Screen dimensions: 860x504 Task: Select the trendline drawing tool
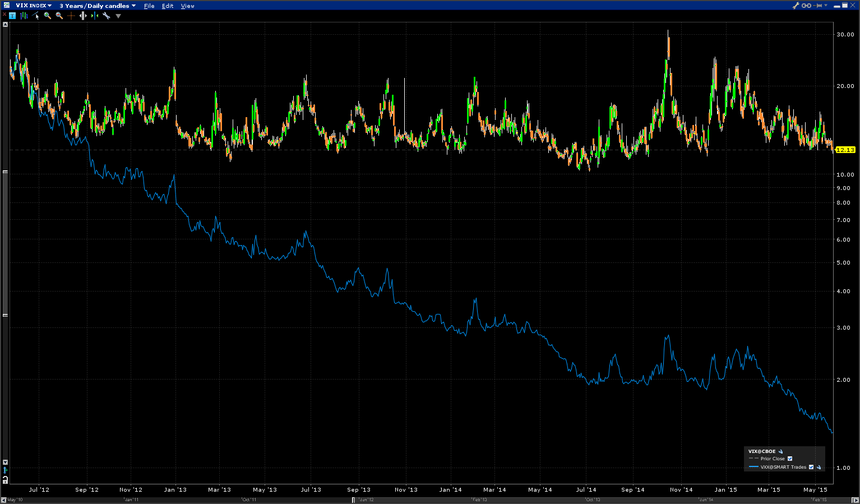tap(36, 16)
